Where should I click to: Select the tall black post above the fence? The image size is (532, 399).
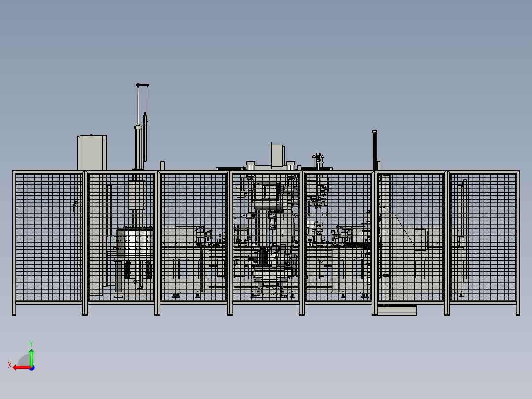(375, 150)
